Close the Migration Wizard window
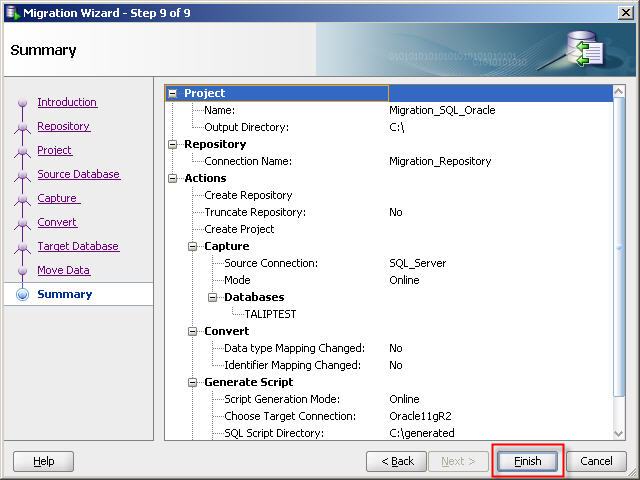The width and height of the screenshot is (640, 480). [x=626, y=13]
